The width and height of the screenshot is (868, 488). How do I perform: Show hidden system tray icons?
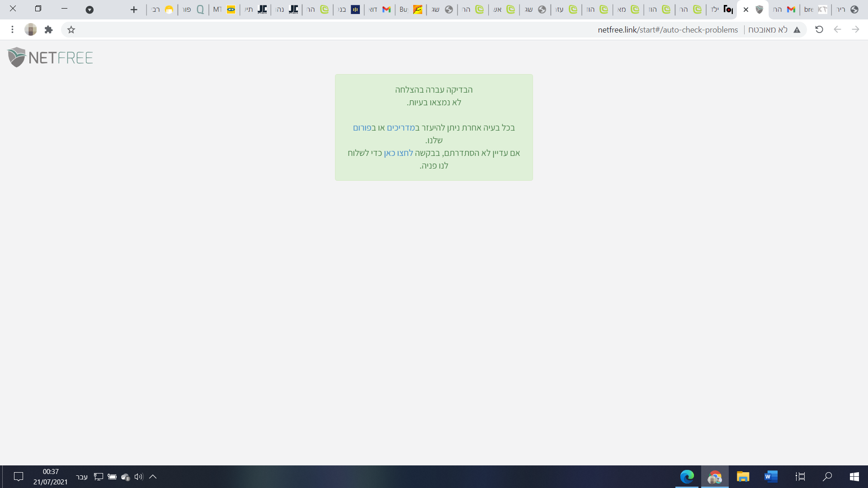click(153, 477)
